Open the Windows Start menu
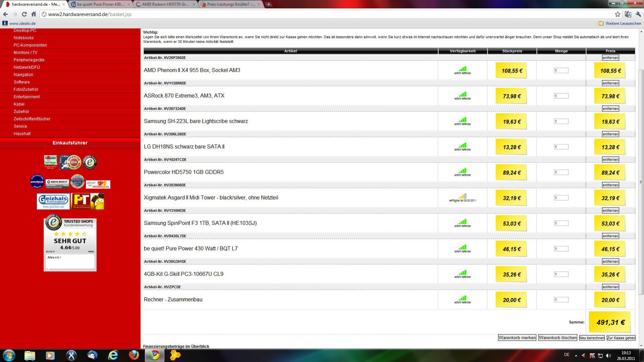This screenshot has height=362, width=644. [9, 355]
